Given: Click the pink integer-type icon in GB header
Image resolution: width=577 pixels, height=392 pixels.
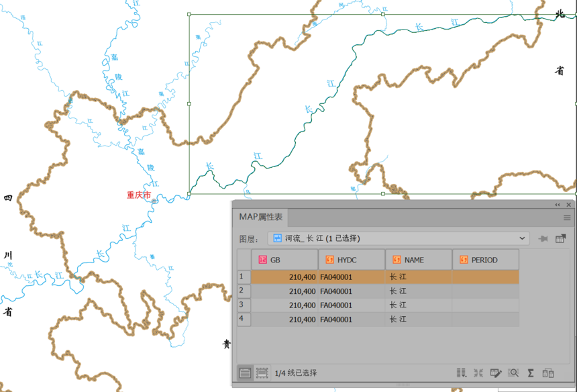Looking at the screenshot, I should (262, 260).
